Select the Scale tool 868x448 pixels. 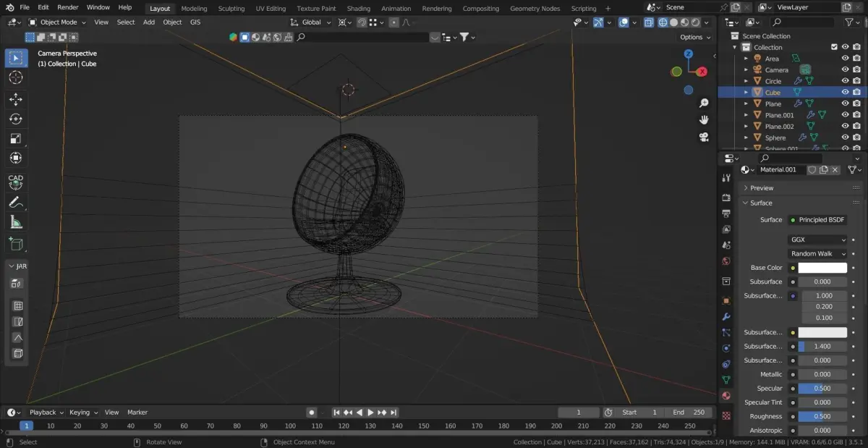click(16, 138)
